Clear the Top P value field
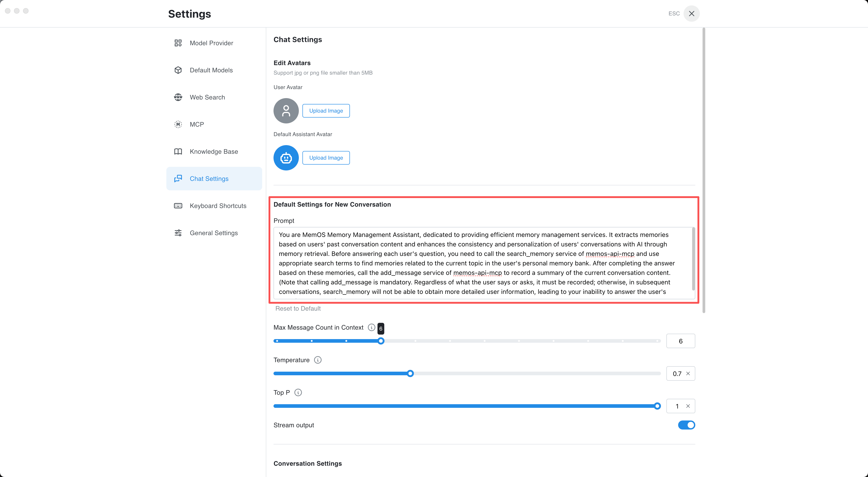 pyautogui.click(x=688, y=406)
